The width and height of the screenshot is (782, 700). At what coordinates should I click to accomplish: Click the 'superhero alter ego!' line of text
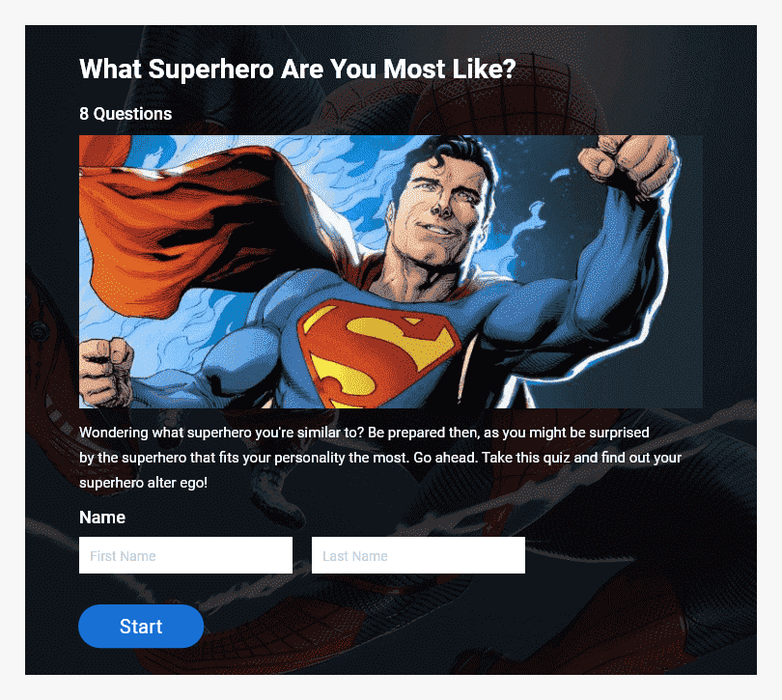(x=143, y=483)
